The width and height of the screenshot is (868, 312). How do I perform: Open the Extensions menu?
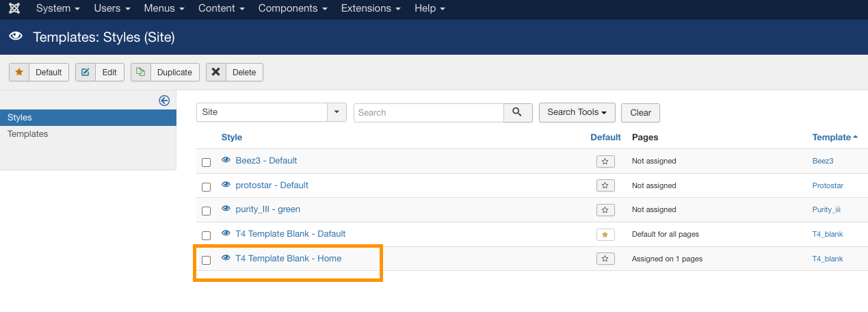coord(371,9)
